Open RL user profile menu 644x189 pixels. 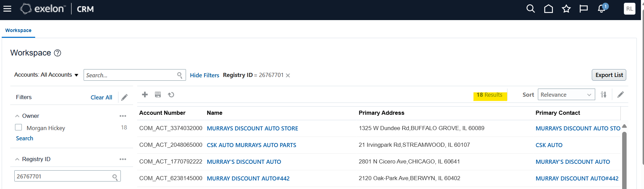click(629, 9)
